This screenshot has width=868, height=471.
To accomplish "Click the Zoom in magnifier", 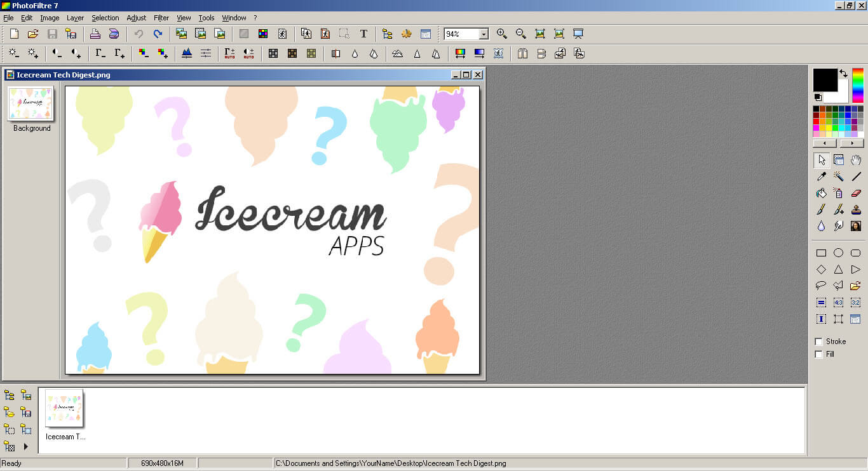I will [502, 34].
